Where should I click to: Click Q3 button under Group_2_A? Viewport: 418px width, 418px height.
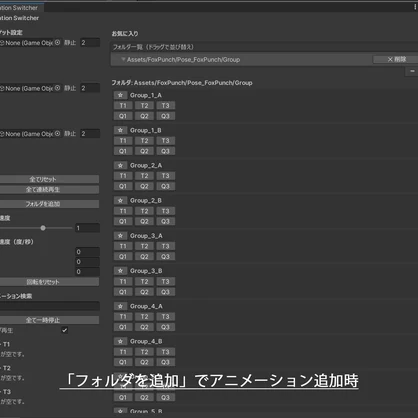click(x=166, y=186)
